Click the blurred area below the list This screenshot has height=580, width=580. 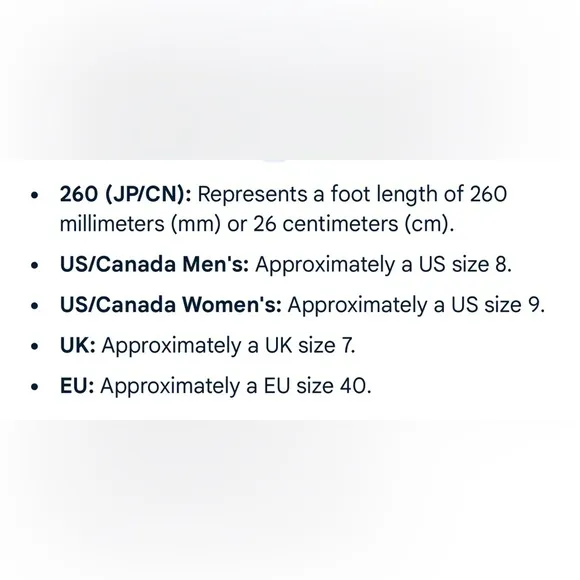click(290, 500)
